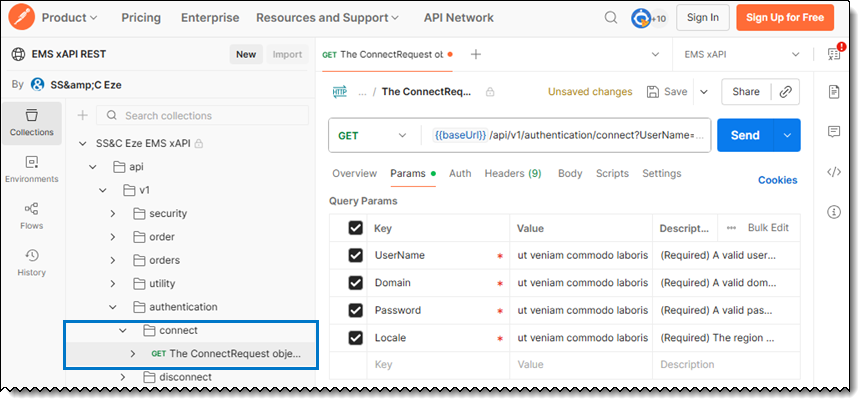Click the lock icon beside The ConnectReq title

point(490,92)
